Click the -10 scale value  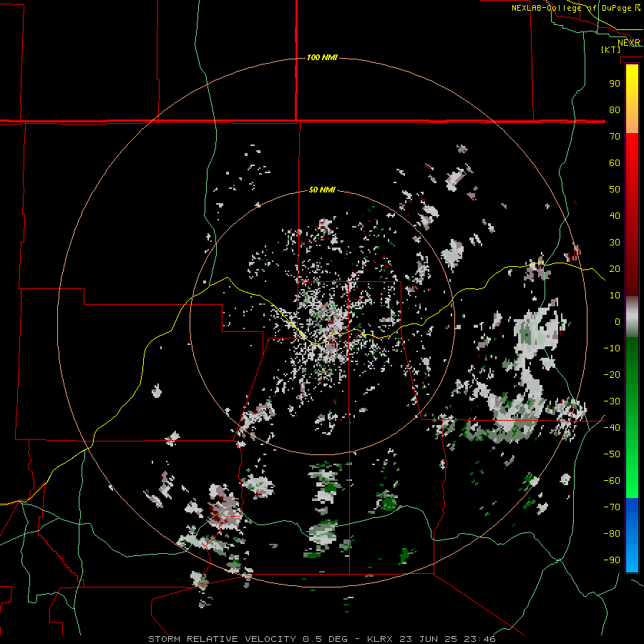click(x=612, y=348)
